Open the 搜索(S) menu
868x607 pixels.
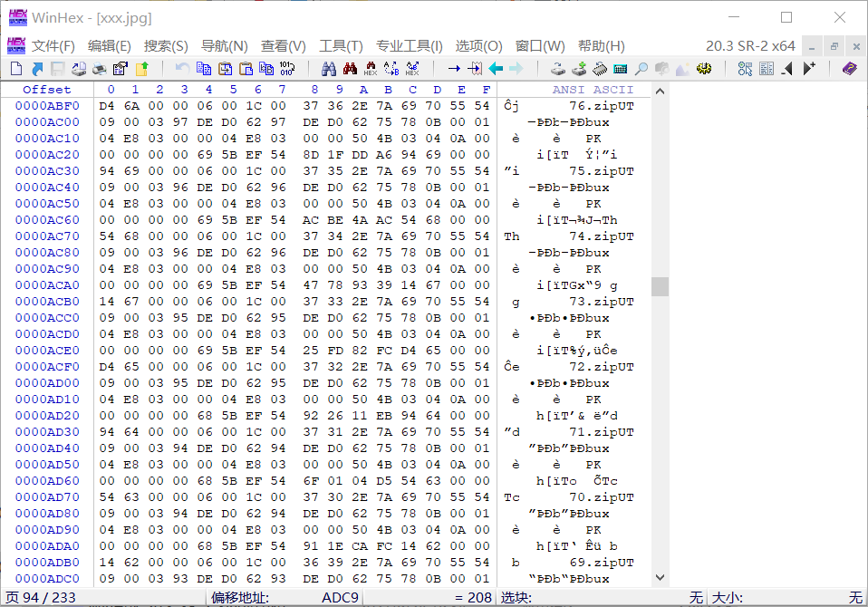point(166,46)
